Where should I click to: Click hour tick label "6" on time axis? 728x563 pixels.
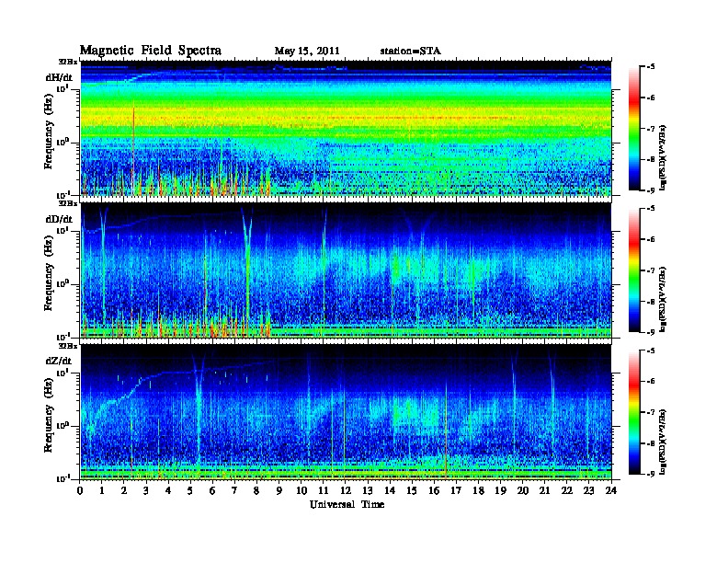coord(212,490)
